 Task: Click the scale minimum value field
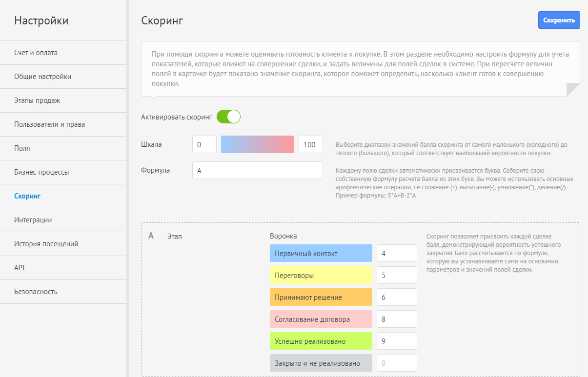click(204, 144)
